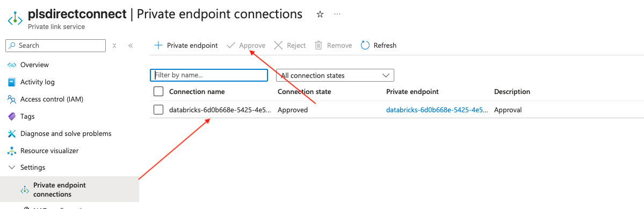Click the Private link service subtitle
Screen dimensions: 644x209
[x=56, y=27]
